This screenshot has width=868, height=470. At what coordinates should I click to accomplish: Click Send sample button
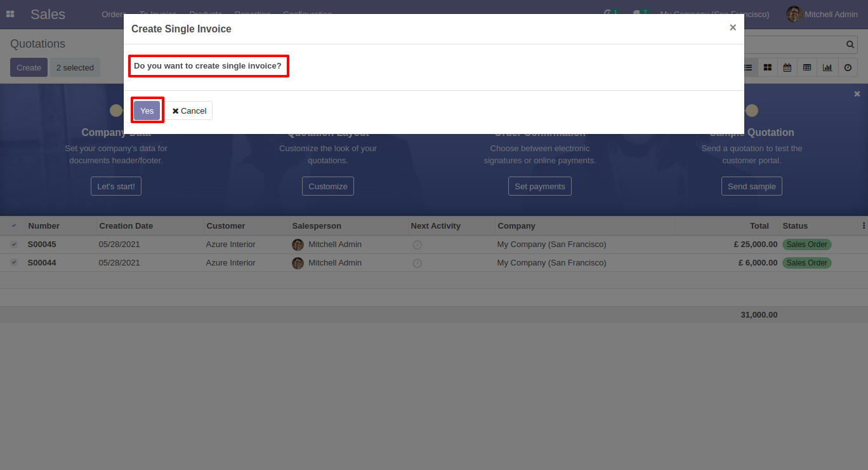[x=752, y=186]
